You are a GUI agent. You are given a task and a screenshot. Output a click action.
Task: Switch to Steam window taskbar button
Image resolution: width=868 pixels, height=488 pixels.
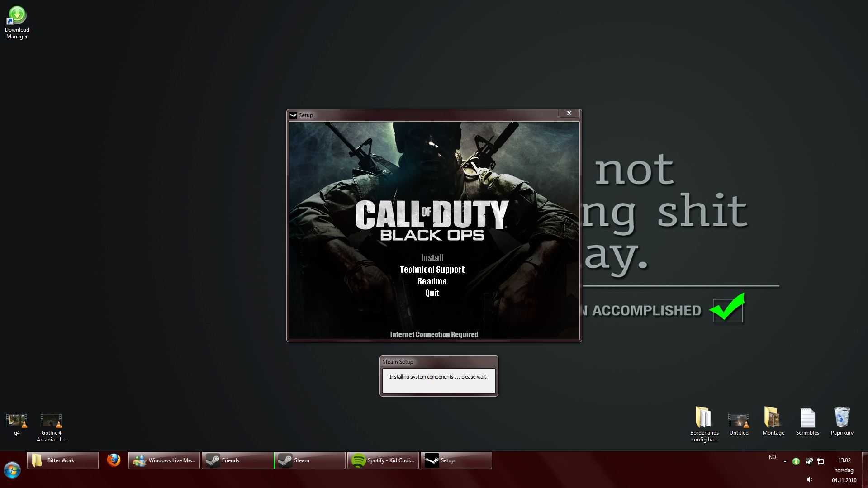[310, 460]
